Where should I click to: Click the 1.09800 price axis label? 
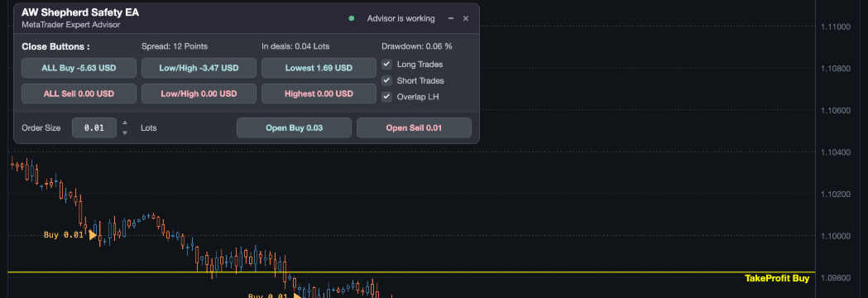tap(836, 277)
